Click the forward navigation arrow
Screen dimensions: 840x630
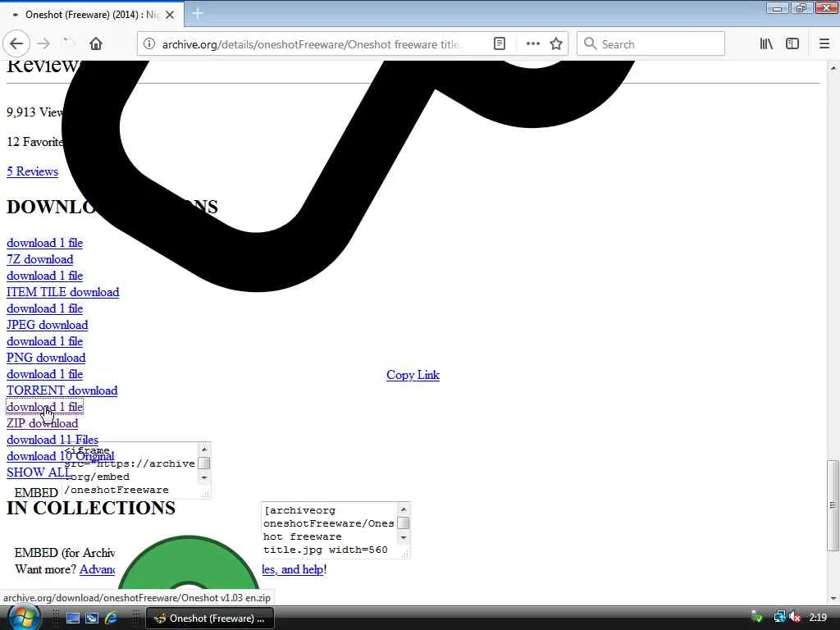pos(44,44)
